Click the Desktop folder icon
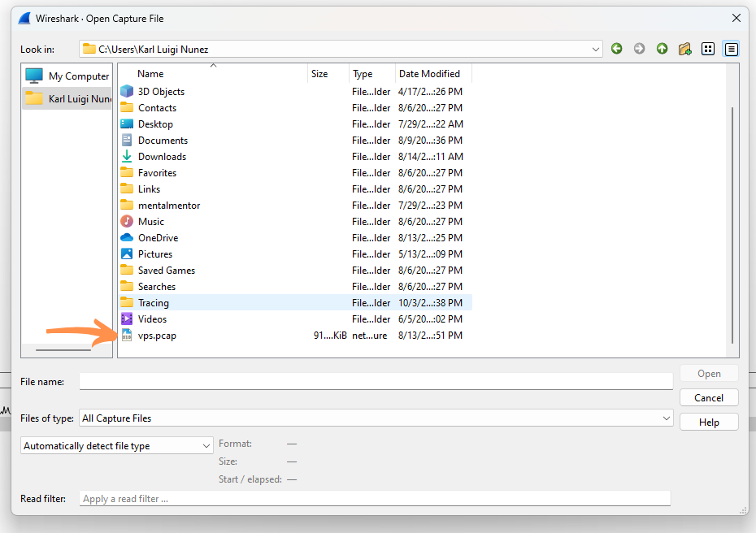756x533 pixels. [127, 123]
